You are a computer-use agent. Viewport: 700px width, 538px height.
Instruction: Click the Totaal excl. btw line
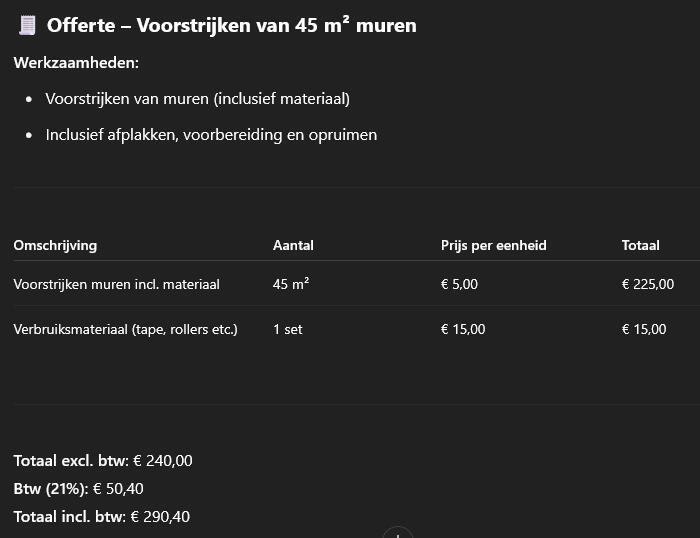click(103, 461)
